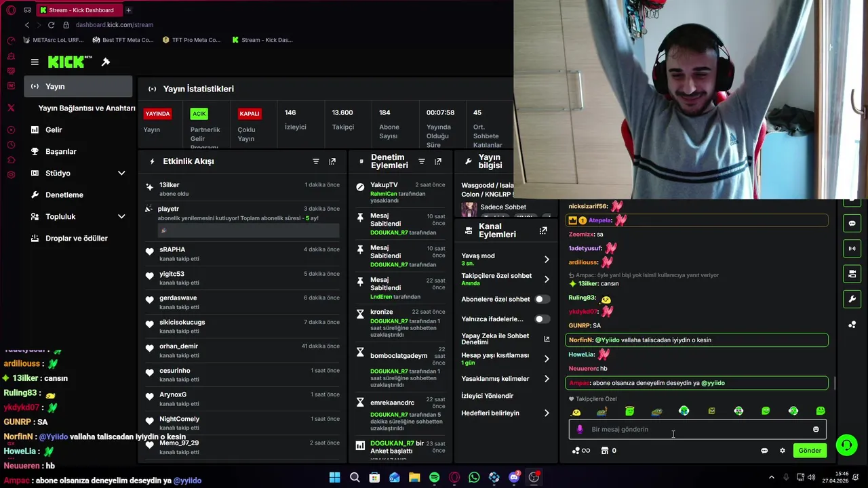This screenshot has height=488, width=868.
Task: Switch to the Stream - Kick Dashboard tab
Action: point(78,10)
